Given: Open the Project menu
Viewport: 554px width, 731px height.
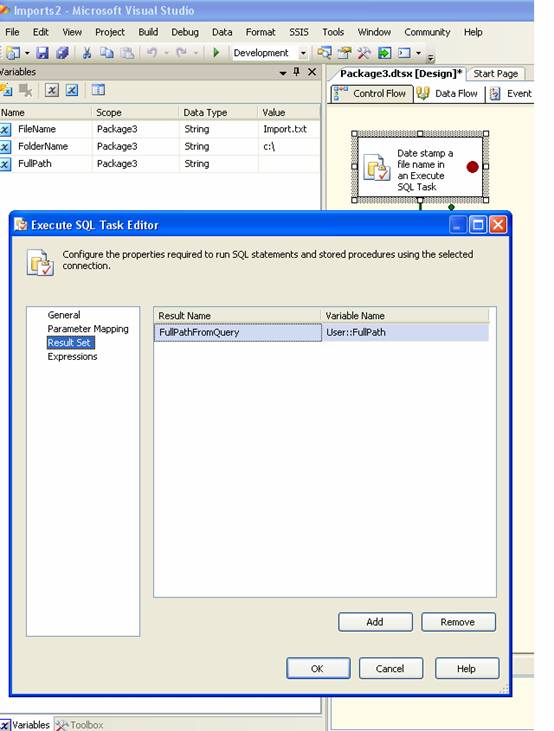Looking at the screenshot, I should (x=110, y=32).
